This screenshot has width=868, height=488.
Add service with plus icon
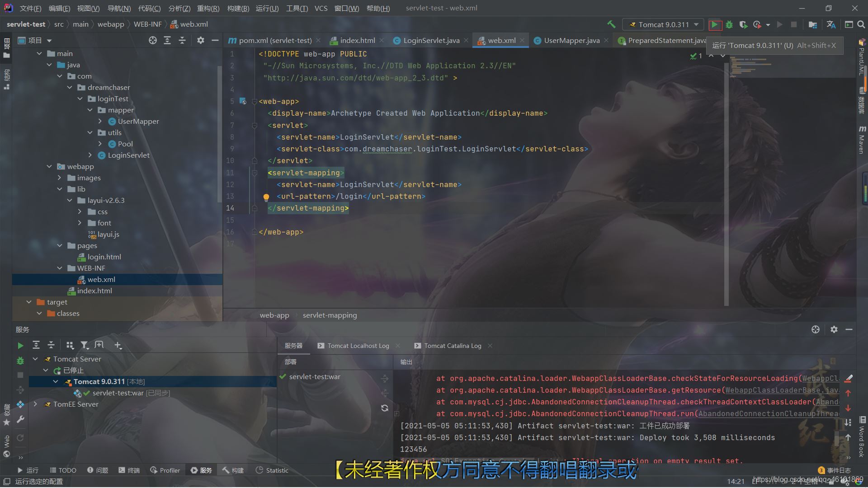point(118,345)
